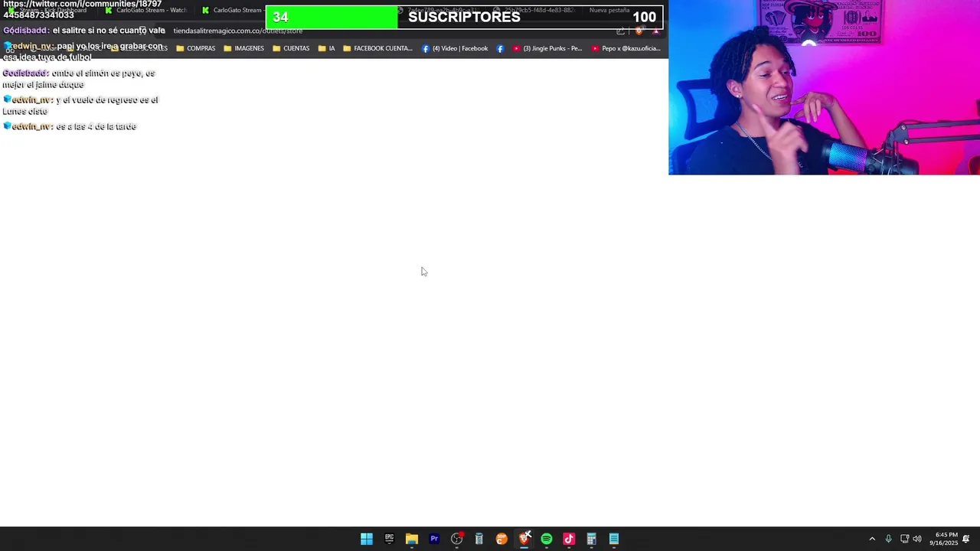Viewport: 980px width, 551px height.
Task: Open File Explorer from the taskbar
Action: 412,539
